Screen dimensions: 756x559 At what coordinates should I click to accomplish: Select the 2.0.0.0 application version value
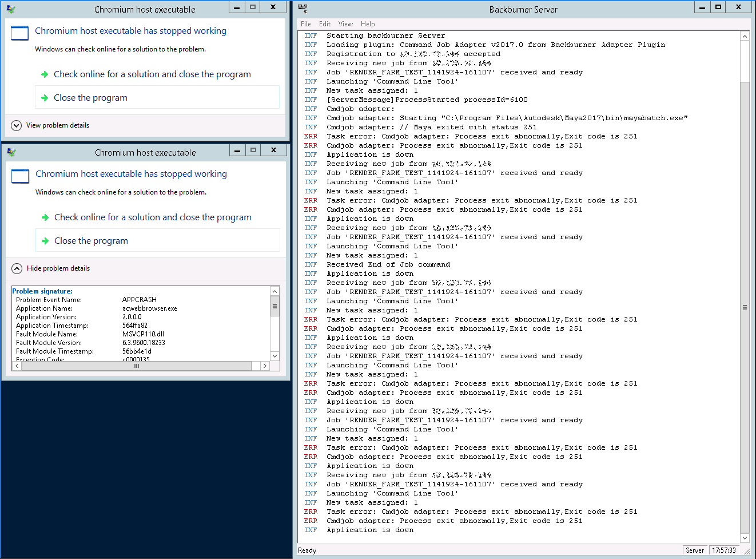click(x=132, y=317)
